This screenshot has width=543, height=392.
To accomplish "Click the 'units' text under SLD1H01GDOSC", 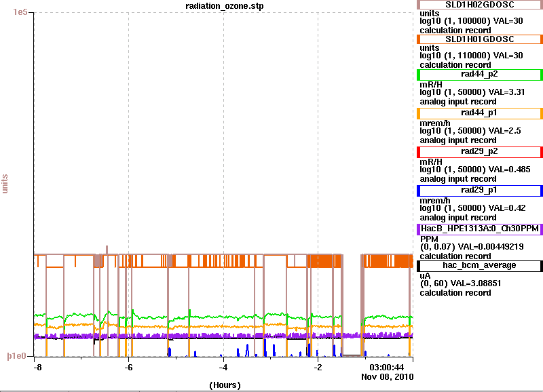I will pos(430,48).
